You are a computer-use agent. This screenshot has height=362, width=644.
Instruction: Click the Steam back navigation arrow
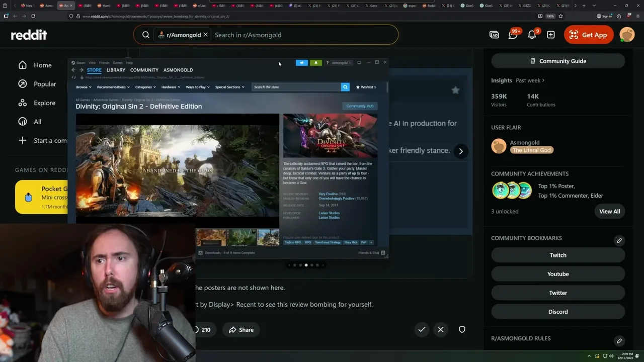point(73,70)
